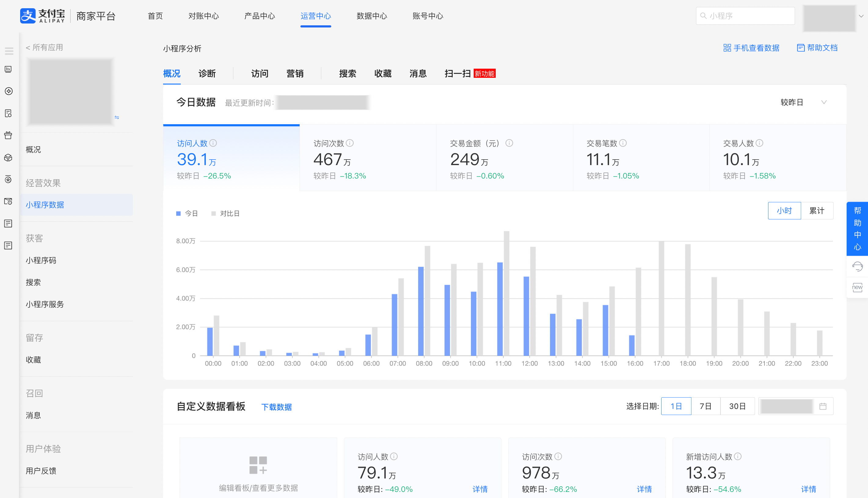The height and width of the screenshot is (498, 868).
Task: Open the blue 帮助中心 side button
Action: pyautogui.click(x=857, y=229)
